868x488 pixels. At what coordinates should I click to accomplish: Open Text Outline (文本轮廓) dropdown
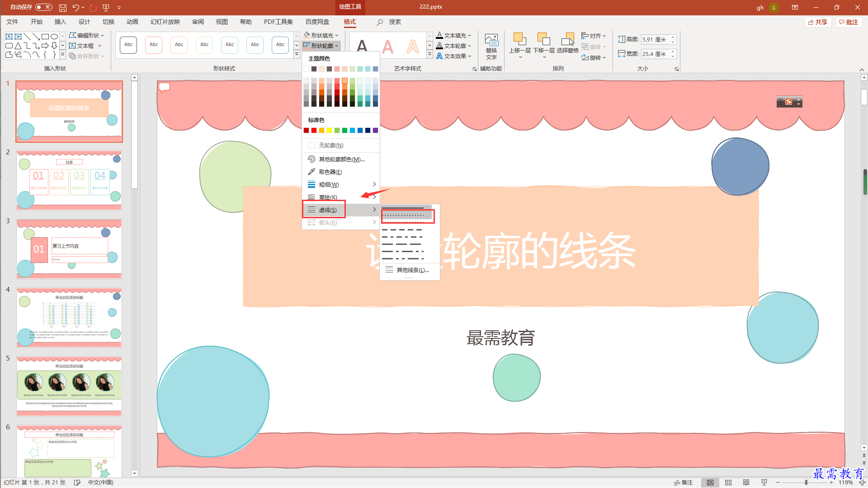point(453,46)
